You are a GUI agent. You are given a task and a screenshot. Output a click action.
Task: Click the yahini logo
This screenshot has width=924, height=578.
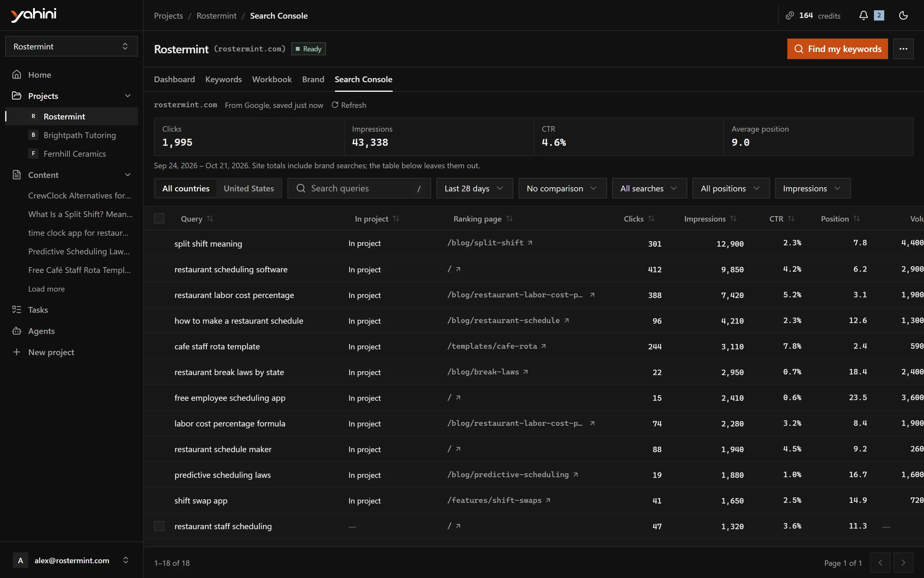pos(34,15)
